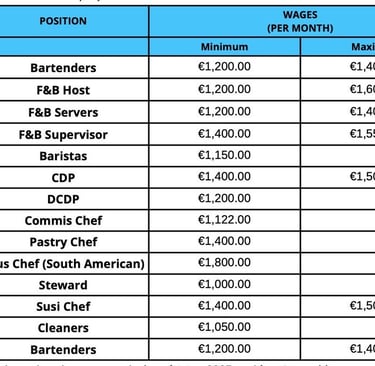Click the F&B Host position cell
The image size is (375, 366).
point(74,90)
